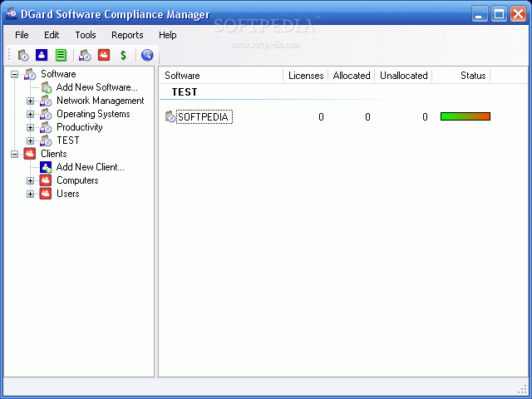Select the Users tree label

coord(68,194)
